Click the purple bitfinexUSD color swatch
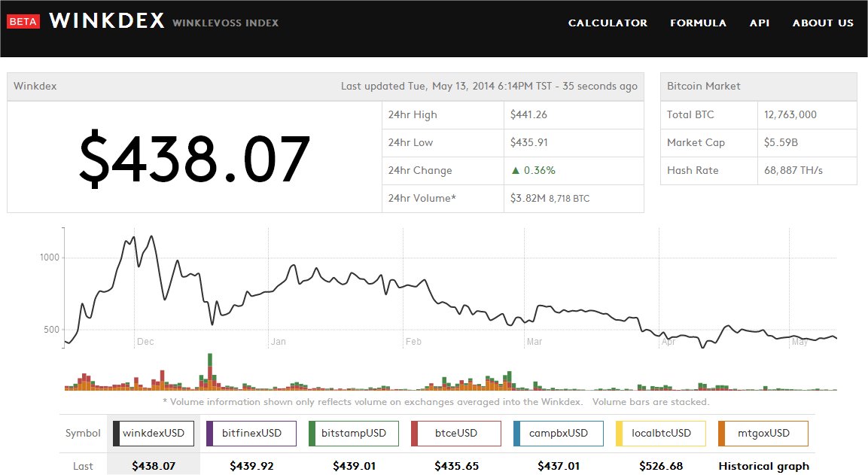 (x=209, y=433)
